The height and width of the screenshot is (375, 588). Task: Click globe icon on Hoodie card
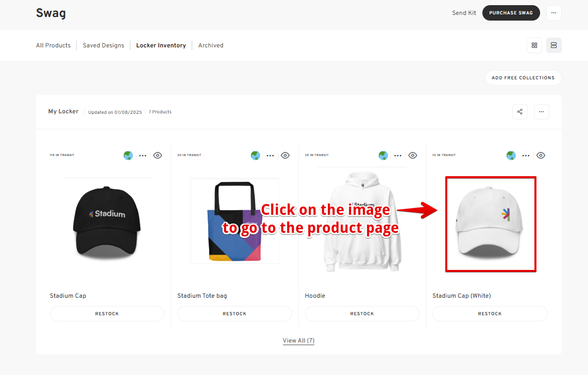(x=383, y=155)
